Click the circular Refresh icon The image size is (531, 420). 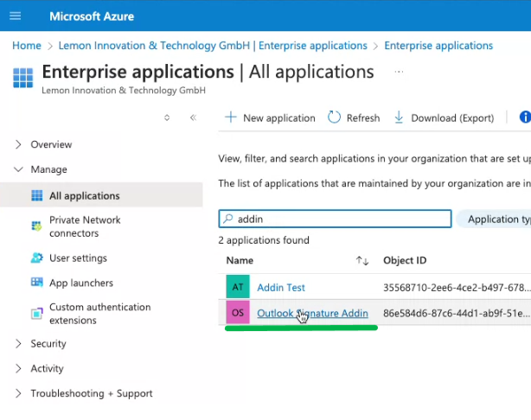(334, 118)
